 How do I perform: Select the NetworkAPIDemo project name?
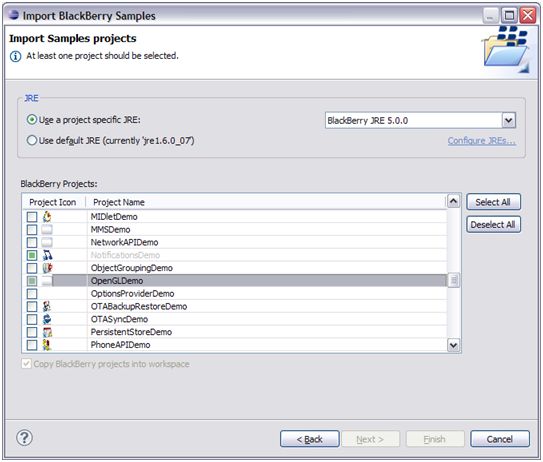coord(124,242)
